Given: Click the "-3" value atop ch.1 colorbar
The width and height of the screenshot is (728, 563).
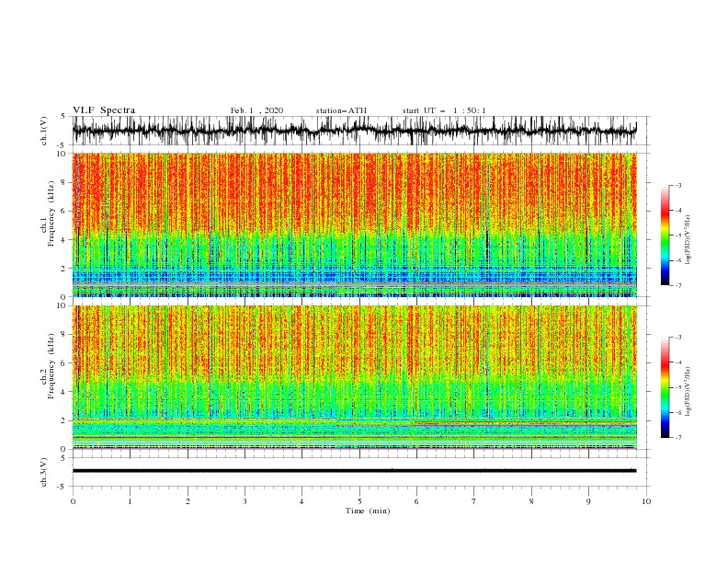Looking at the screenshot, I should point(677,185).
